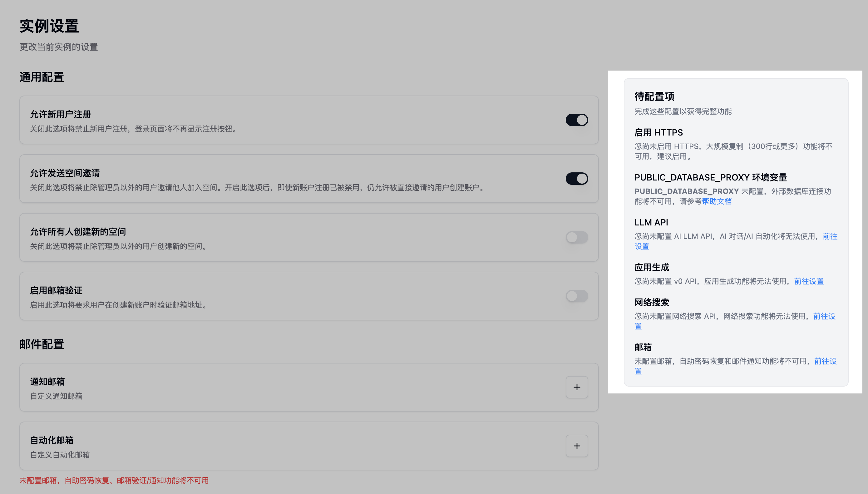868x494 pixels.
Task: Click the PUBLIC_DATABASE_PROXY 环境变量 heading
Action: pos(710,177)
